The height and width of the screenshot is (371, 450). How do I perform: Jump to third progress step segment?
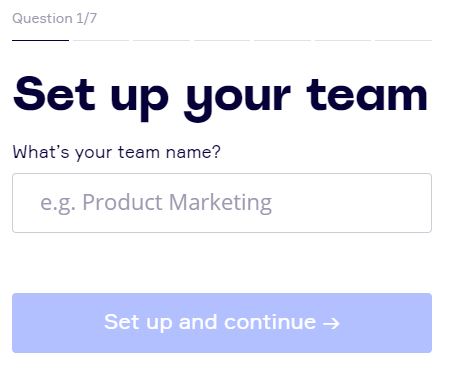[x=161, y=40]
